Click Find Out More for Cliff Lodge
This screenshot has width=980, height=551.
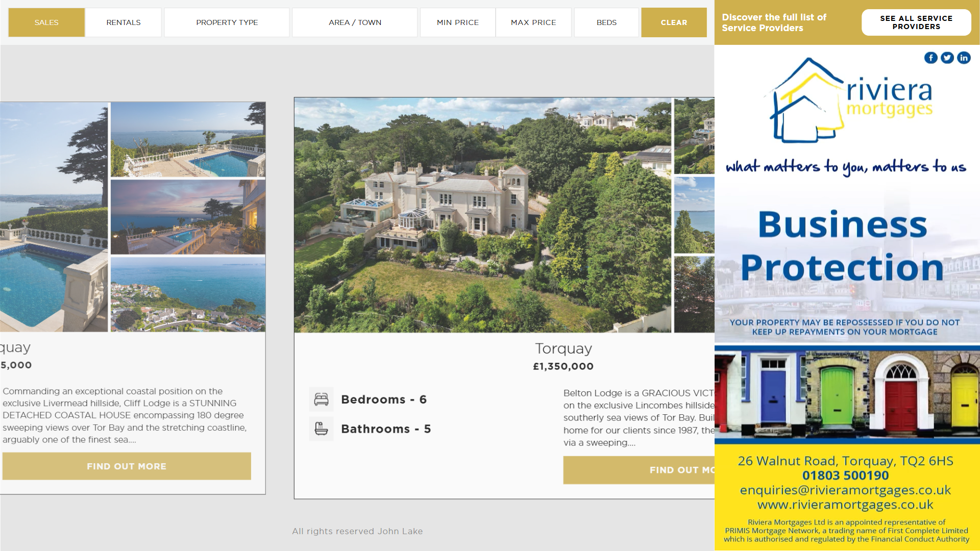[127, 466]
